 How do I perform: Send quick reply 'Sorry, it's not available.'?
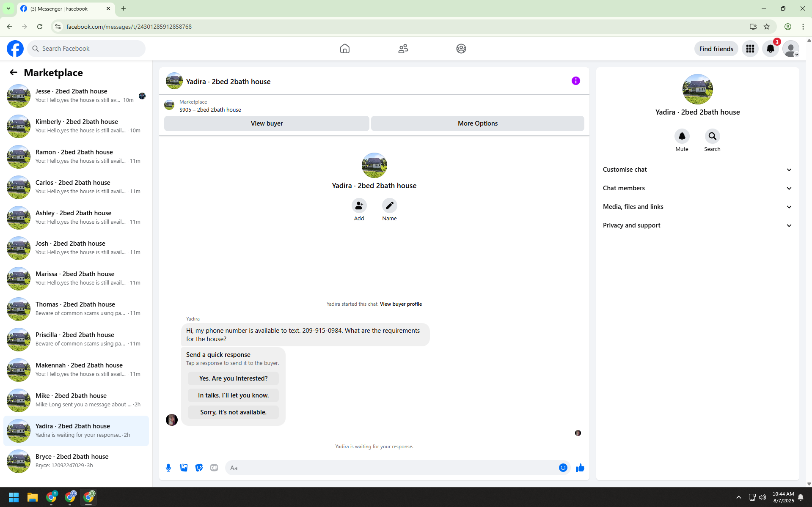pos(234,412)
